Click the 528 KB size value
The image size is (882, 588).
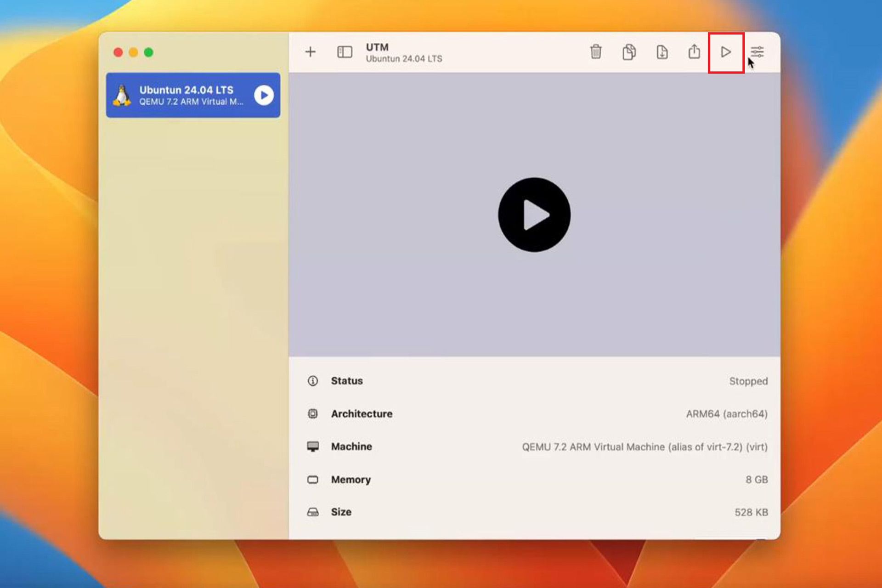tap(751, 512)
